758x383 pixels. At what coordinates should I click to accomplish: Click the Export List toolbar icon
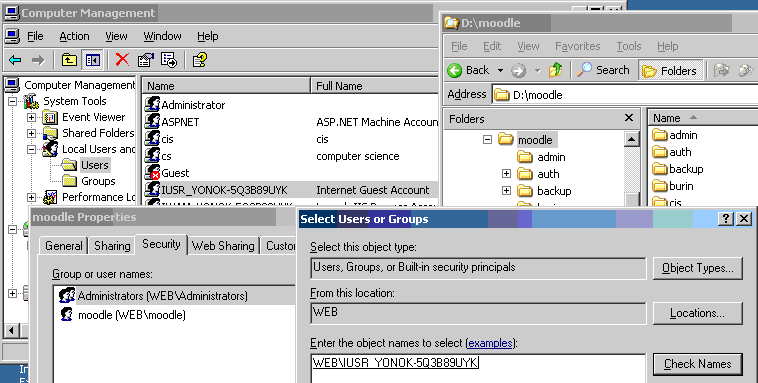[x=169, y=60]
